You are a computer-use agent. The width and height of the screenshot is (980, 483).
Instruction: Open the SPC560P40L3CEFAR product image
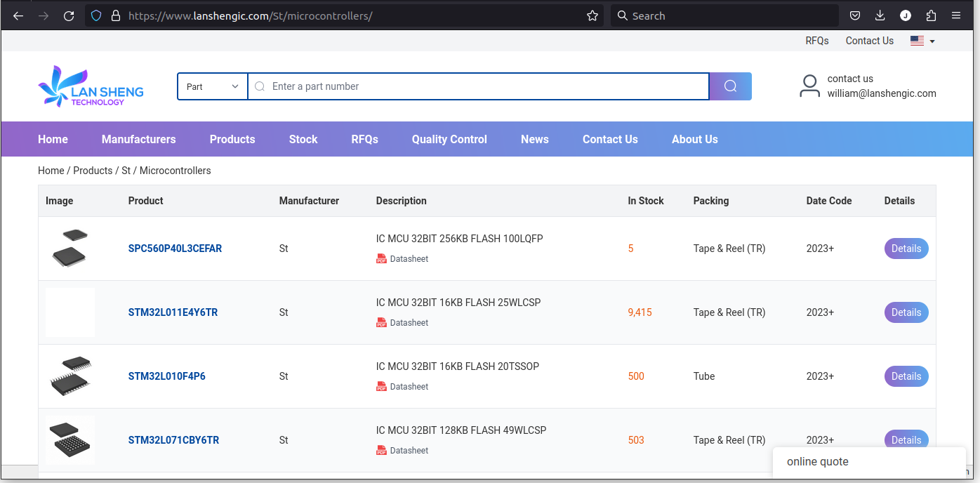coord(70,249)
